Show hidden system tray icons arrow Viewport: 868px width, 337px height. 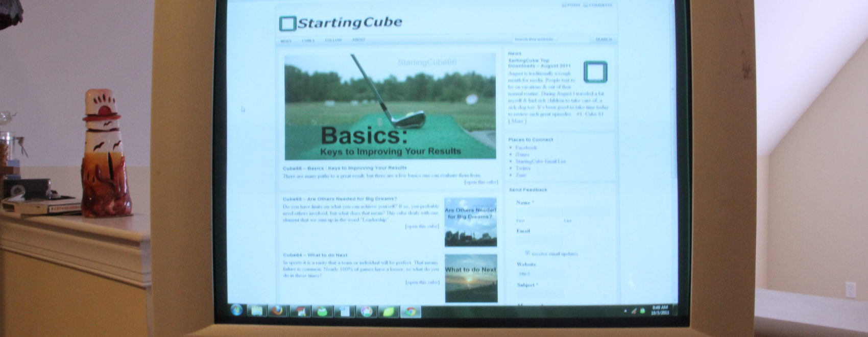click(x=625, y=310)
